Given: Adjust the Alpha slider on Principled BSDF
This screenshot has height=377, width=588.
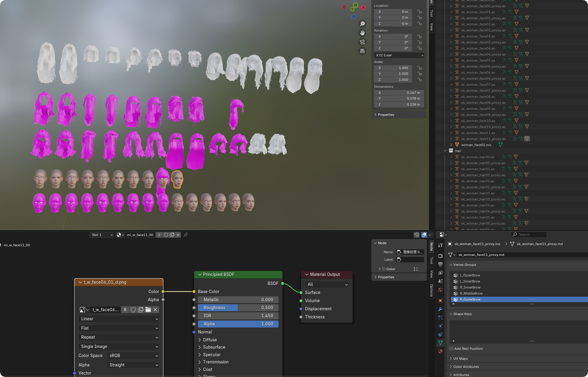Looking at the screenshot, I should [238, 324].
